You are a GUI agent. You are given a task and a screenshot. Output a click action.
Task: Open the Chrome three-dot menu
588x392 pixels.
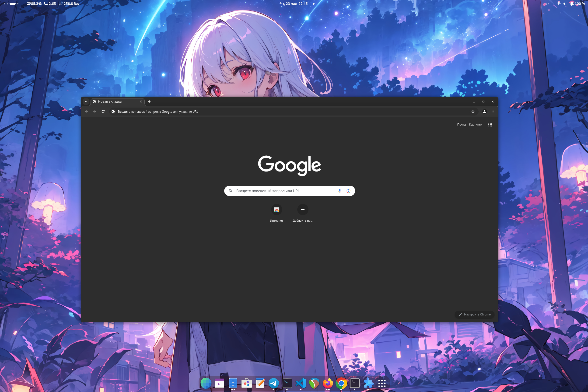[493, 112]
